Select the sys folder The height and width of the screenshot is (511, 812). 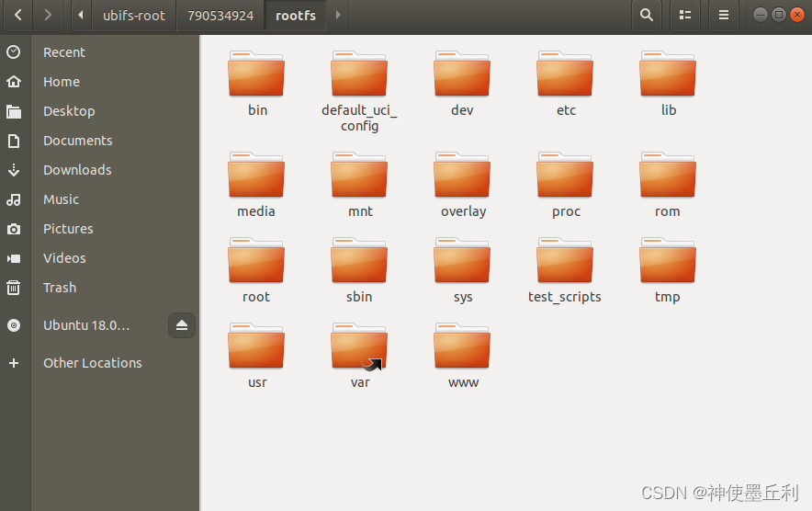pyautogui.click(x=462, y=270)
